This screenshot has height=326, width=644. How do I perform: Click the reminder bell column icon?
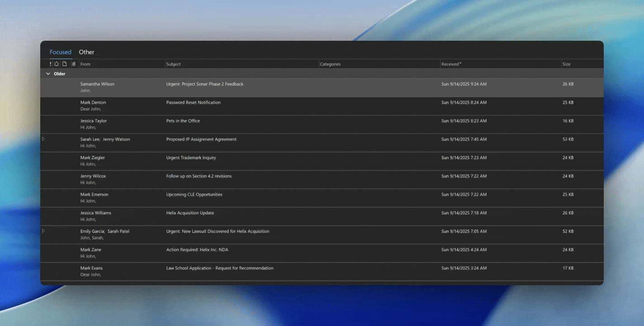click(x=57, y=64)
